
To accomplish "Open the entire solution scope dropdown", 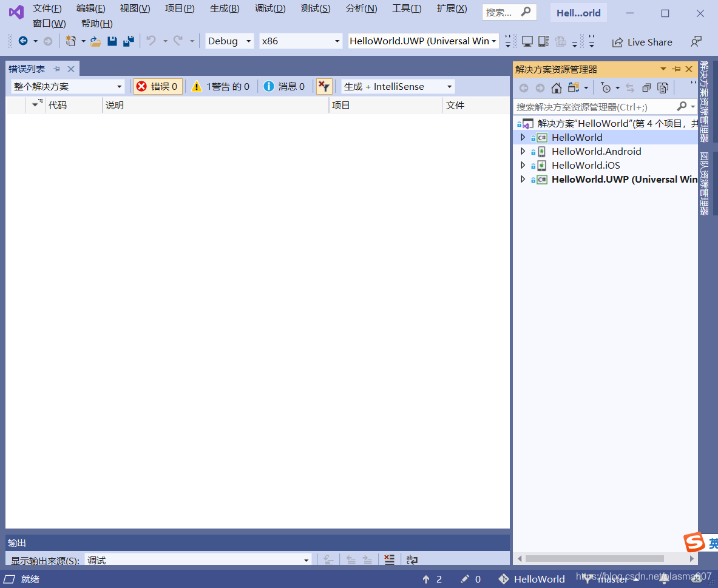I will coord(68,87).
